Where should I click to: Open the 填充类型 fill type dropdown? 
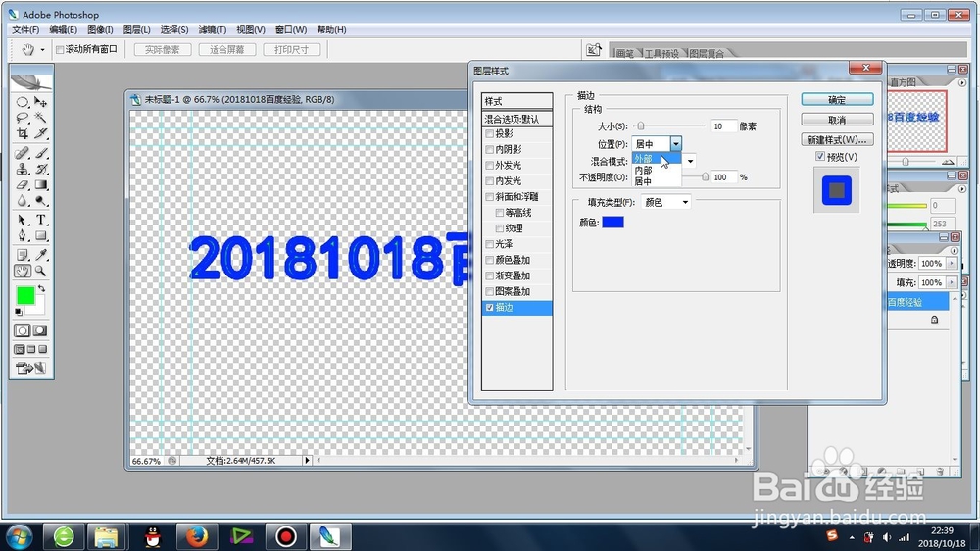click(x=666, y=202)
